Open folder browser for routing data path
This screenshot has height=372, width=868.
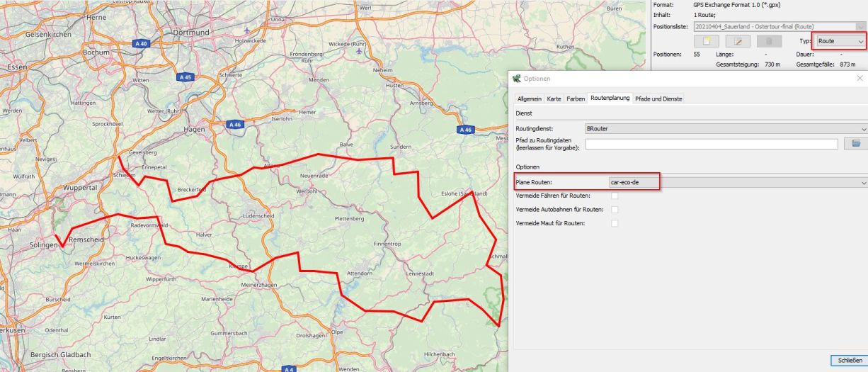coord(855,144)
